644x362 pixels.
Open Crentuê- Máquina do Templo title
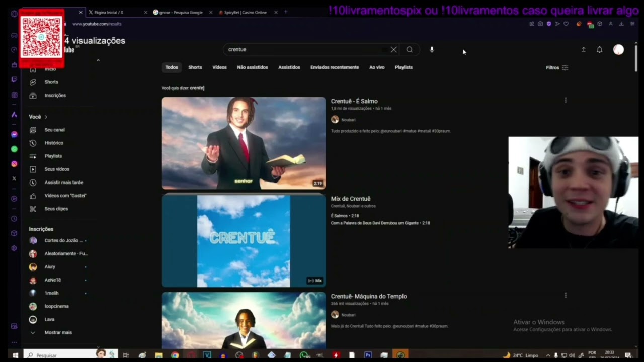[x=369, y=296]
